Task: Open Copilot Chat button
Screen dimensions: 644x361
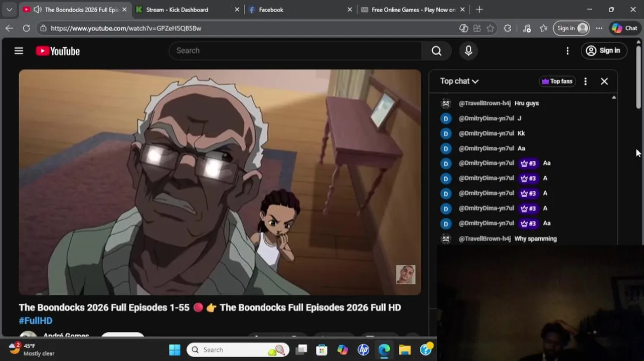Action: (x=624, y=28)
